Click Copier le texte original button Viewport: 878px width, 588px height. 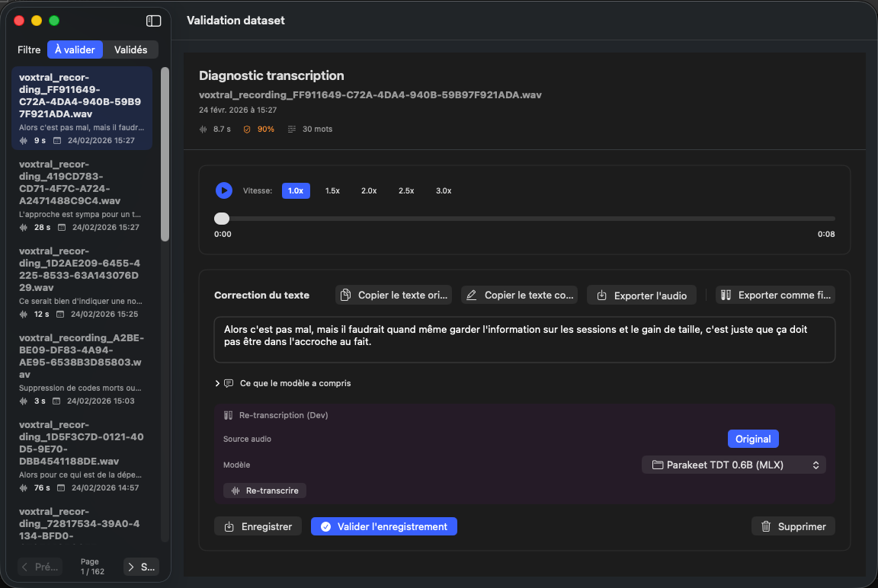click(394, 295)
